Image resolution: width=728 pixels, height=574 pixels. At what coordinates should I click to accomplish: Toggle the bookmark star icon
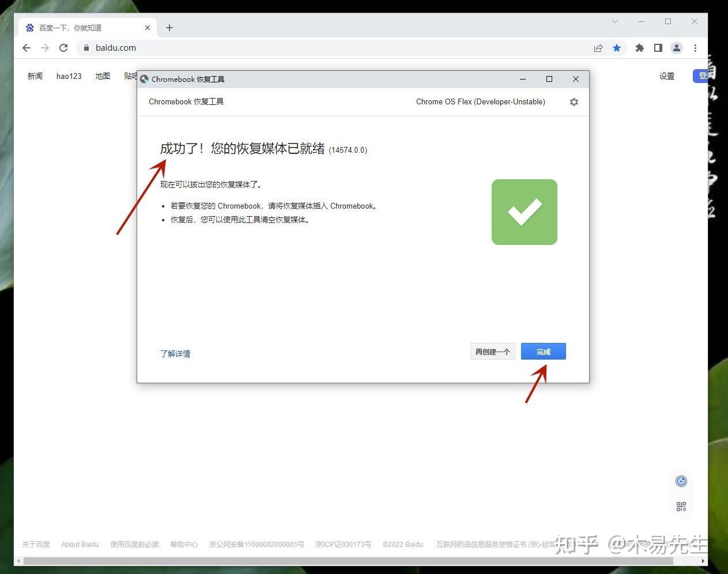[x=617, y=48]
